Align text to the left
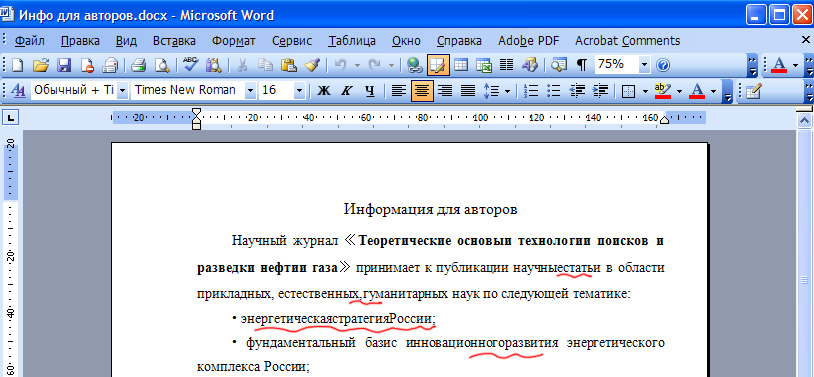 (x=399, y=91)
